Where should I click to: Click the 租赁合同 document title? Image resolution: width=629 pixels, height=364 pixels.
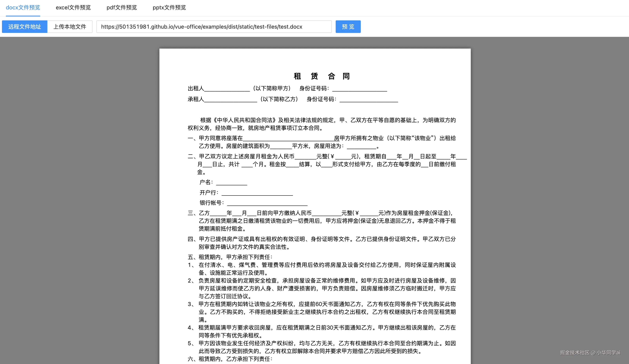322,76
